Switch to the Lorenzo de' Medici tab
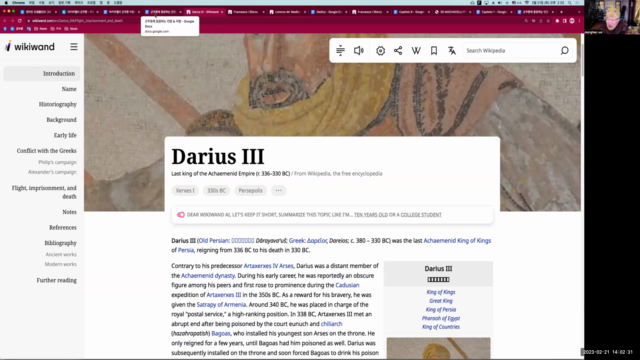Viewport: 640px width, 360px height. [x=287, y=12]
